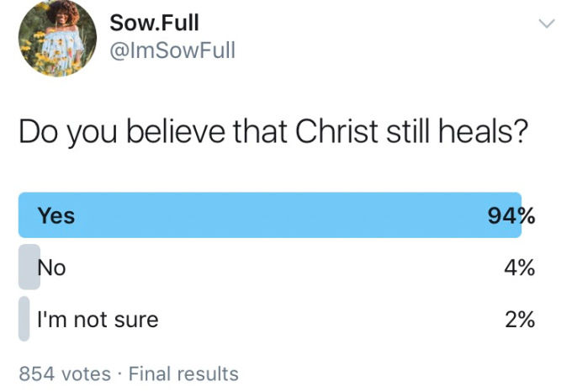The image size is (572, 392).
Task: Click the 854 votes count
Action: (x=65, y=373)
